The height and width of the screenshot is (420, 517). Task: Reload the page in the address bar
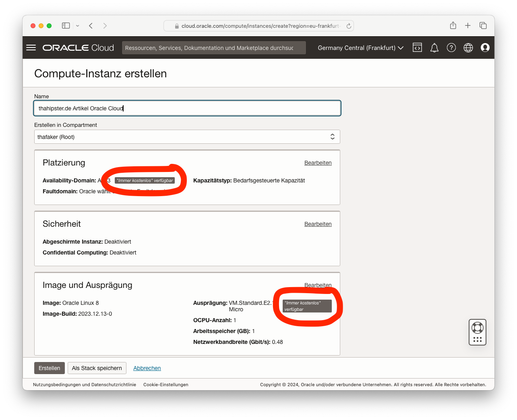(349, 26)
